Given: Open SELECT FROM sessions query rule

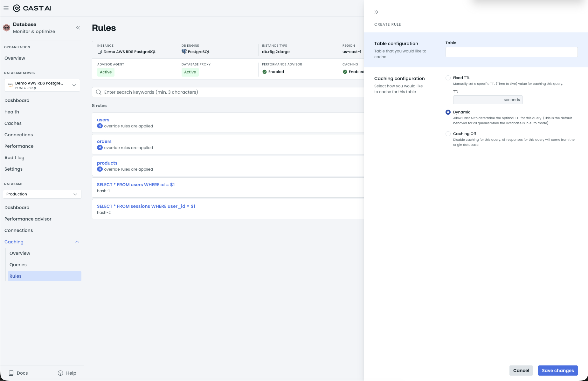Looking at the screenshot, I should [x=146, y=206].
